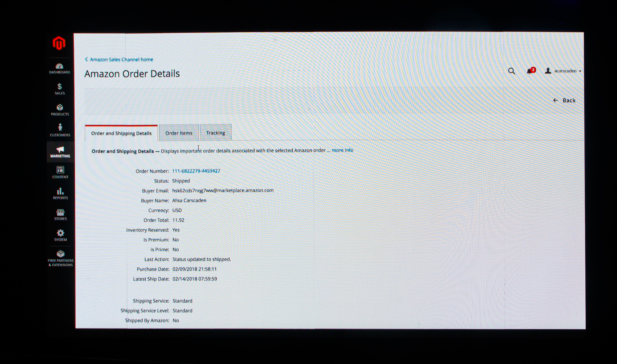This screenshot has width=617, height=364.
Task: Open the Sales menu in sidebar
Action: (60, 89)
